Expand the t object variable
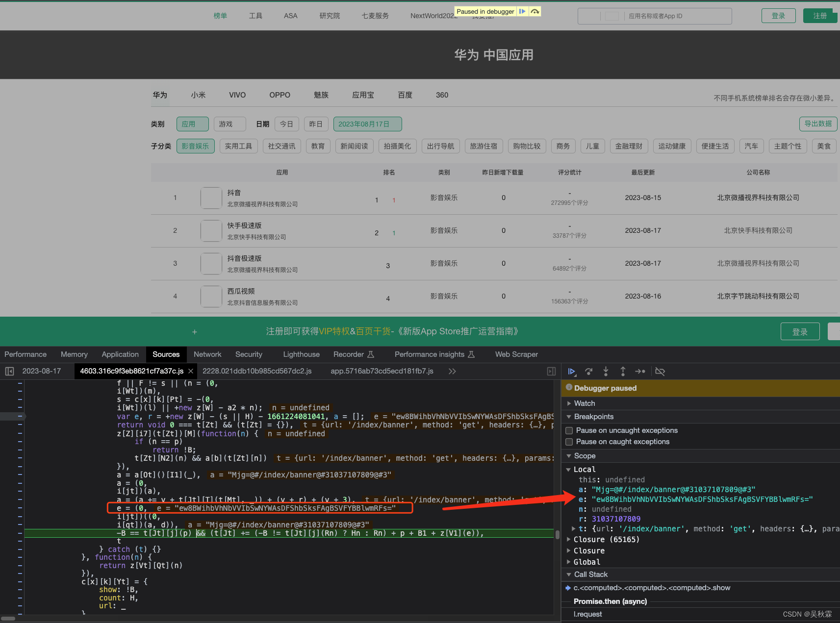840x623 pixels. (x=573, y=529)
